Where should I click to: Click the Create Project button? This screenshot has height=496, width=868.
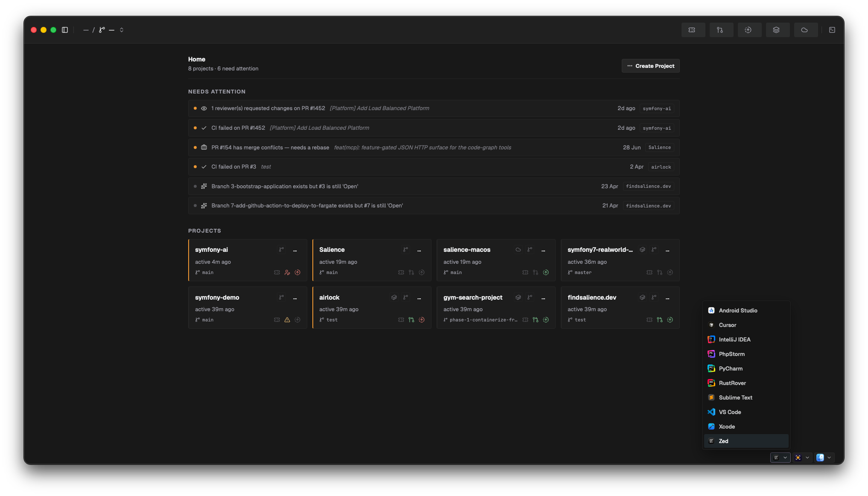tap(650, 66)
